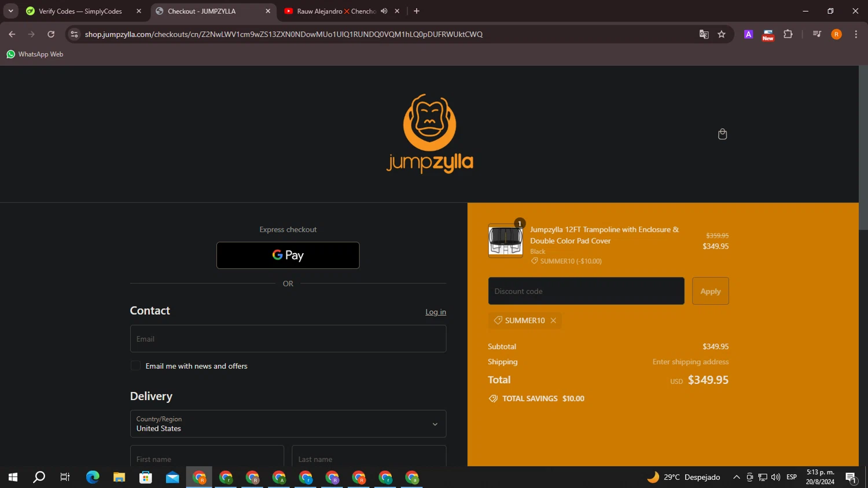Open the purple A extension
Screen dimensions: 868x488
click(x=748, y=34)
